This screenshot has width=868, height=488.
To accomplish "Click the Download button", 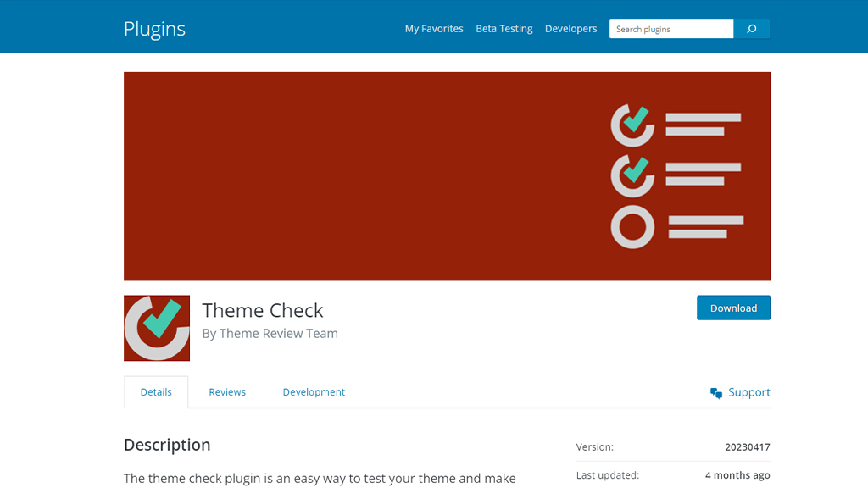I will [x=733, y=308].
